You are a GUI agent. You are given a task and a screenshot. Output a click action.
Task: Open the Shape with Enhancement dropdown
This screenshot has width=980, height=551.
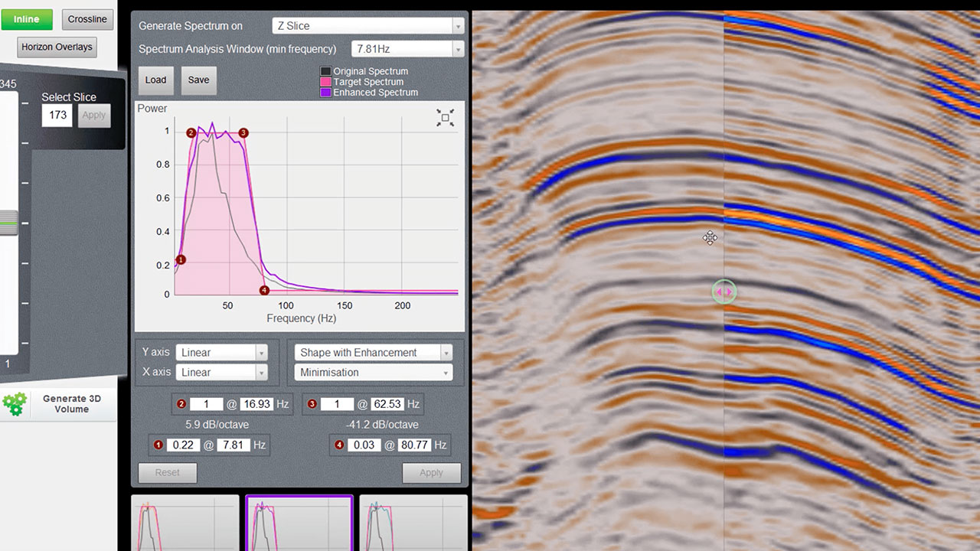click(374, 353)
